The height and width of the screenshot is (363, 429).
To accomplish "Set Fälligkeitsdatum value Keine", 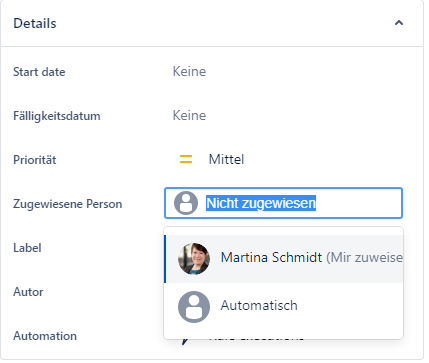I will [x=189, y=115].
